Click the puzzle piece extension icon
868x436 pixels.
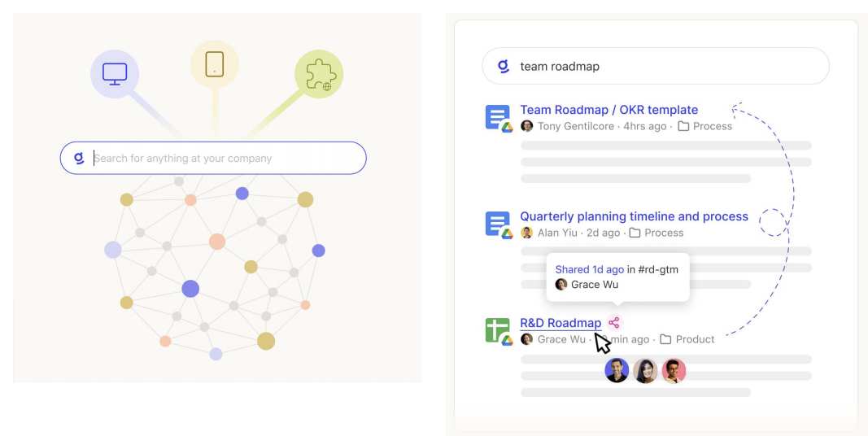318,75
